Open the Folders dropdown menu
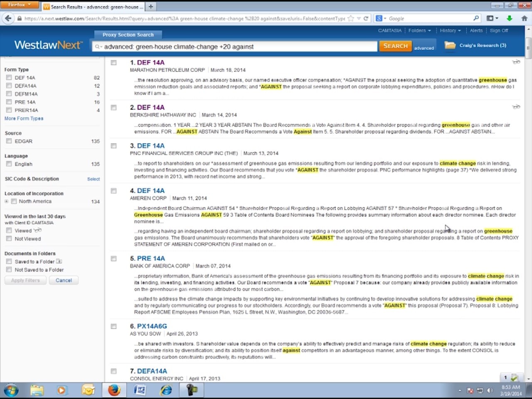This screenshot has width=532, height=399. 419,30
